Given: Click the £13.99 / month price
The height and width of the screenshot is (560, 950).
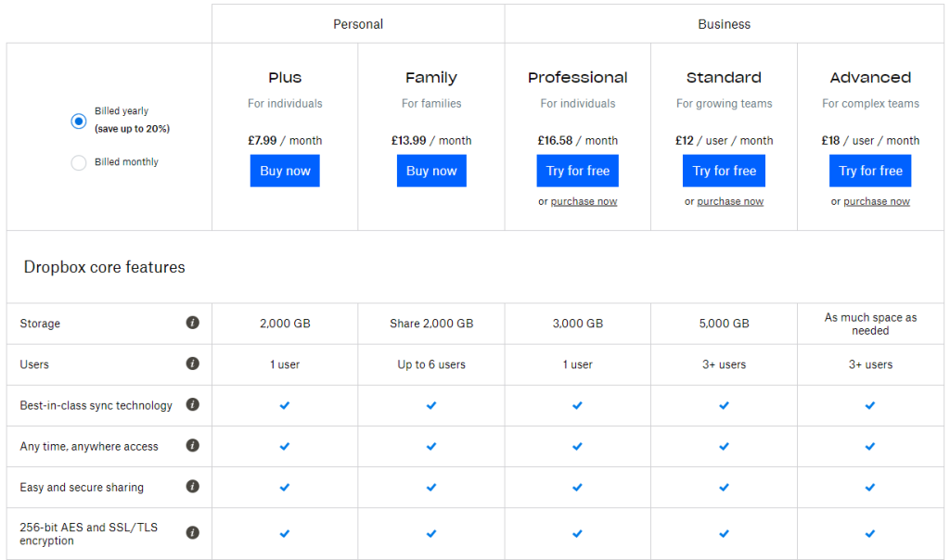Looking at the screenshot, I should click(431, 140).
